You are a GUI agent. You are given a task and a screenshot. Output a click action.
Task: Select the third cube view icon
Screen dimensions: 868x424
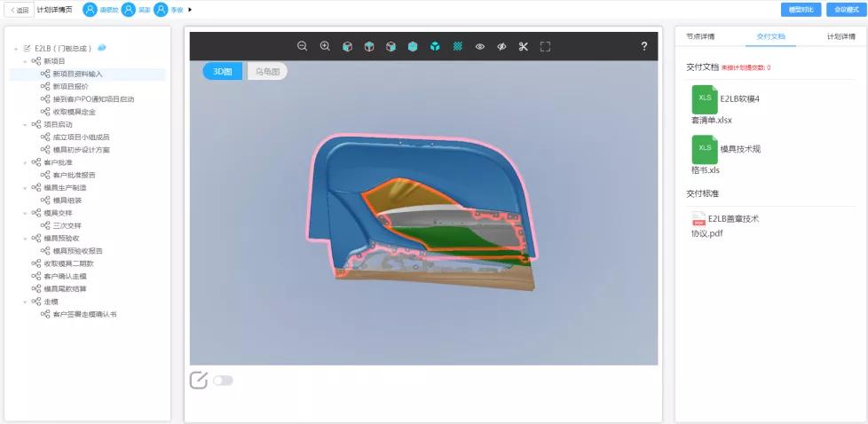[x=391, y=46]
